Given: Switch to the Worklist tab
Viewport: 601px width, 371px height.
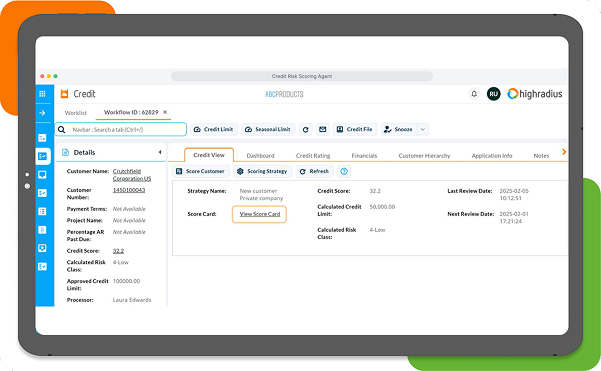Looking at the screenshot, I should (76, 113).
